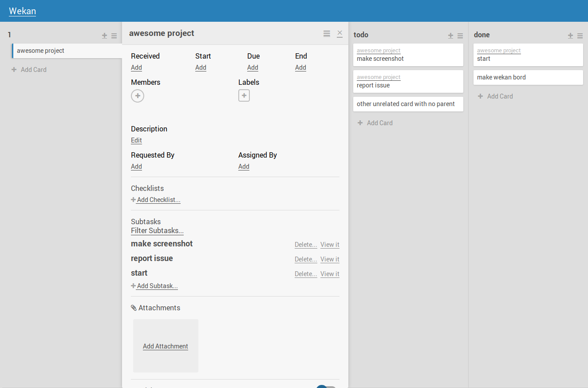The height and width of the screenshot is (388, 588).
Task: Click the paperclip icon next to Attachments
Action: (x=134, y=307)
